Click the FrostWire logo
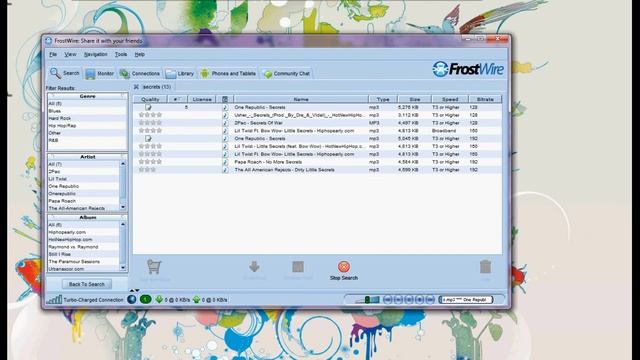Image resolution: width=640 pixels, height=360 pixels. click(468, 69)
